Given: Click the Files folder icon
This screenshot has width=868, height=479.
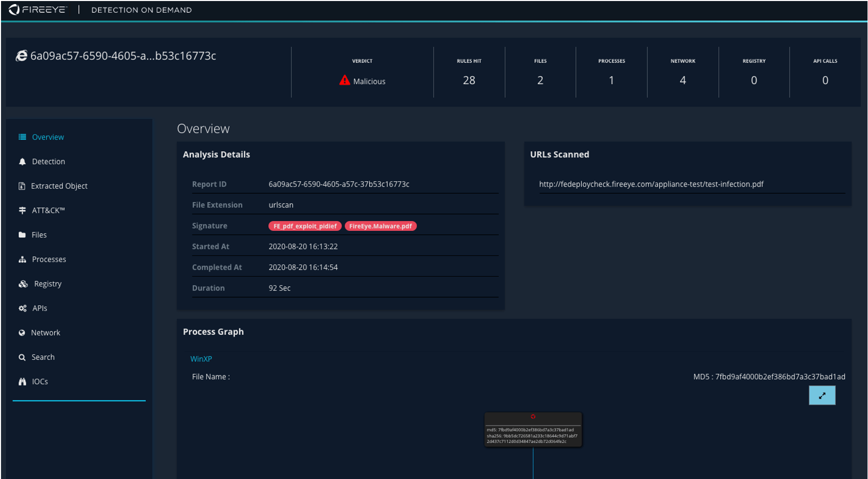Looking at the screenshot, I should 22,235.
